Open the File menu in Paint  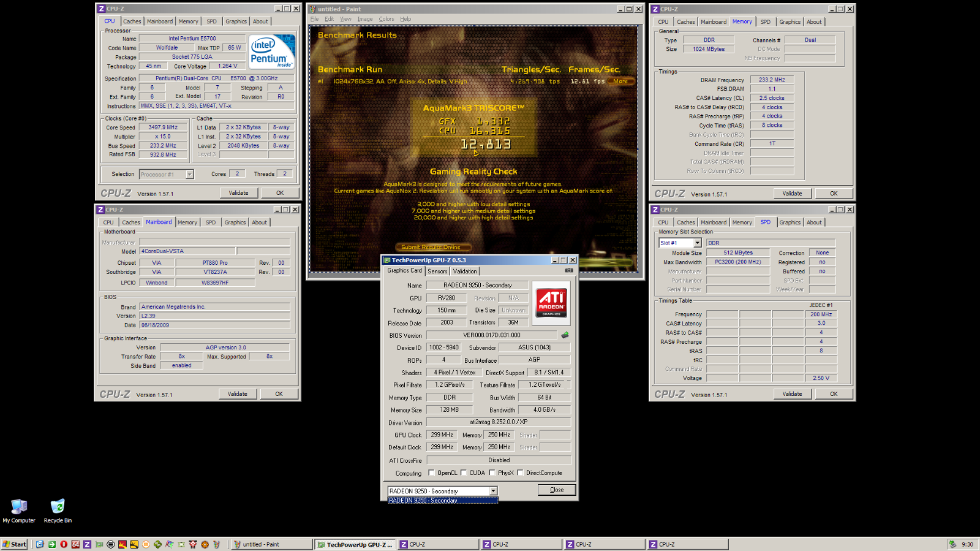pyautogui.click(x=314, y=19)
